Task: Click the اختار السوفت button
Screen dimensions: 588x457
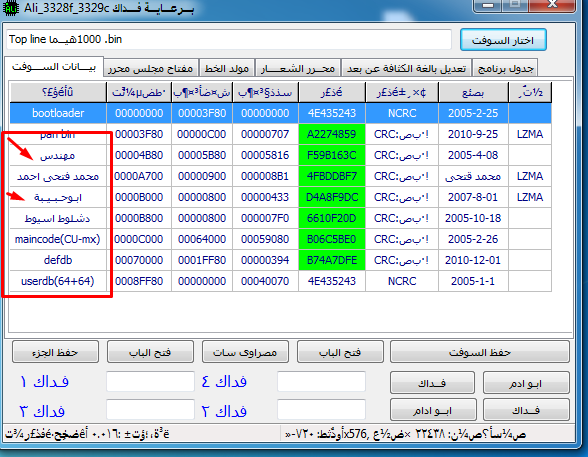Action: tap(503, 40)
